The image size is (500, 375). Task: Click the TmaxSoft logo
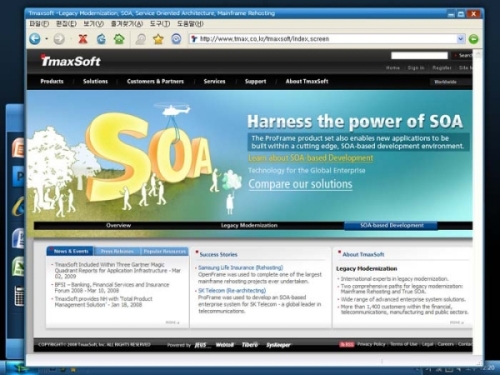pyautogui.click(x=71, y=61)
